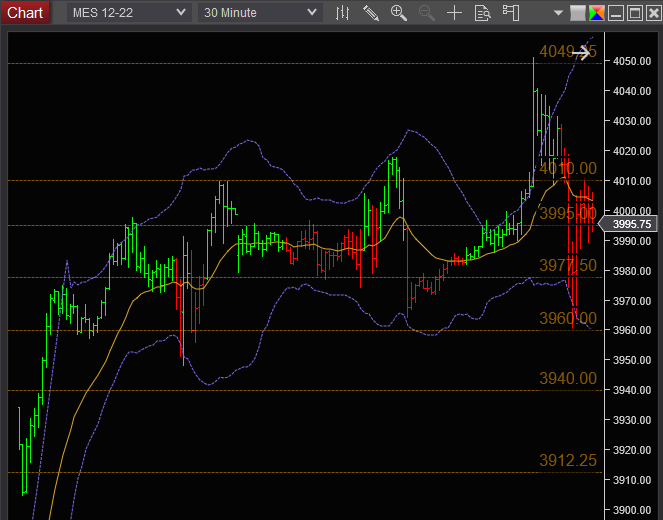The image size is (663, 520).
Task: Click the 3900.00 price axis label
Action: (632, 510)
